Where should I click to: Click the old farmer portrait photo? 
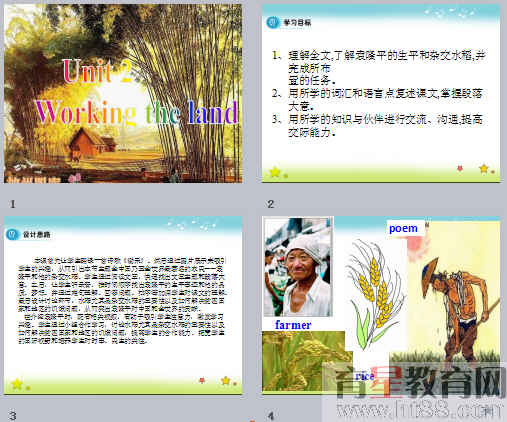pos(298,267)
